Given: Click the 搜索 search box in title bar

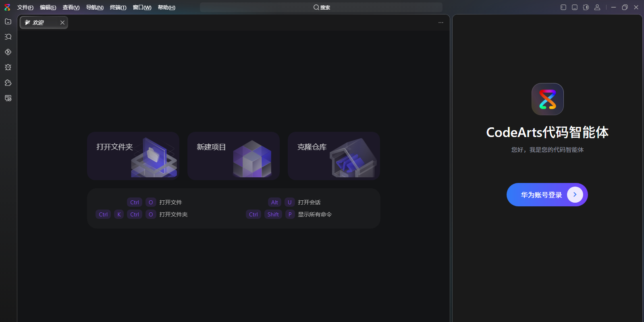Looking at the screenshot, I should click(321, 7).
